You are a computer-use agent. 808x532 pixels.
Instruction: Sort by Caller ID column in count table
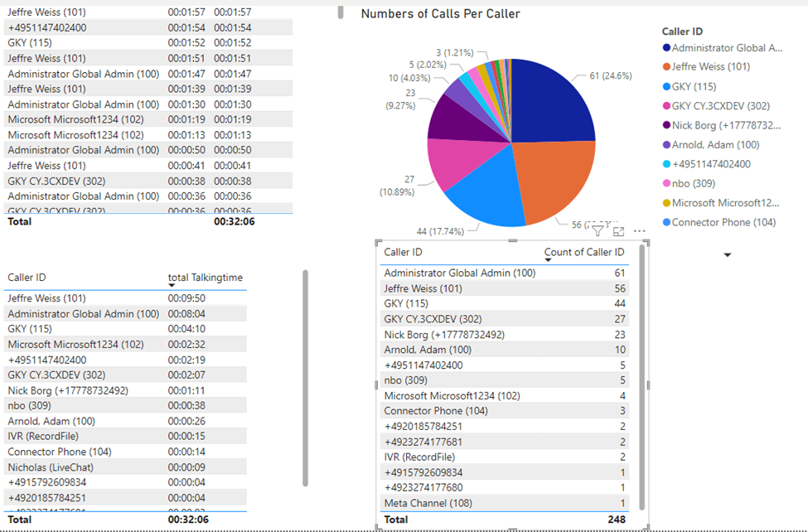pyautogui.click(x=403, y=252)
